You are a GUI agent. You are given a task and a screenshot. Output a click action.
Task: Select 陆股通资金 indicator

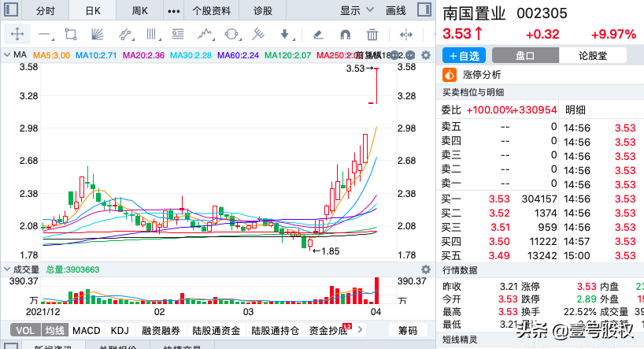click(216, 331)
